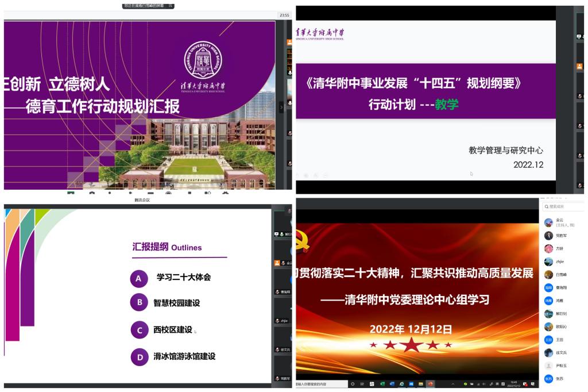Click 尹秋玉's avatar in the member list
The width and height of the screenshot is (588, 392).
(549, 366)
